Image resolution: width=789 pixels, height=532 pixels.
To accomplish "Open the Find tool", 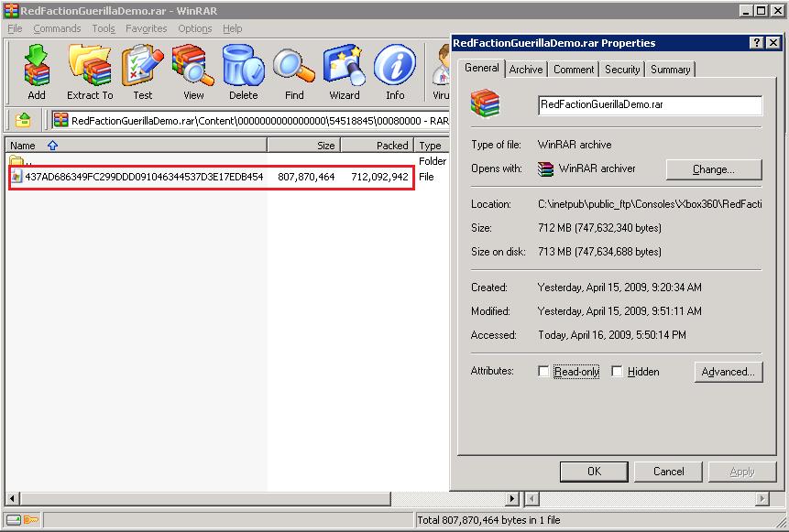I will tap(294, 71).
